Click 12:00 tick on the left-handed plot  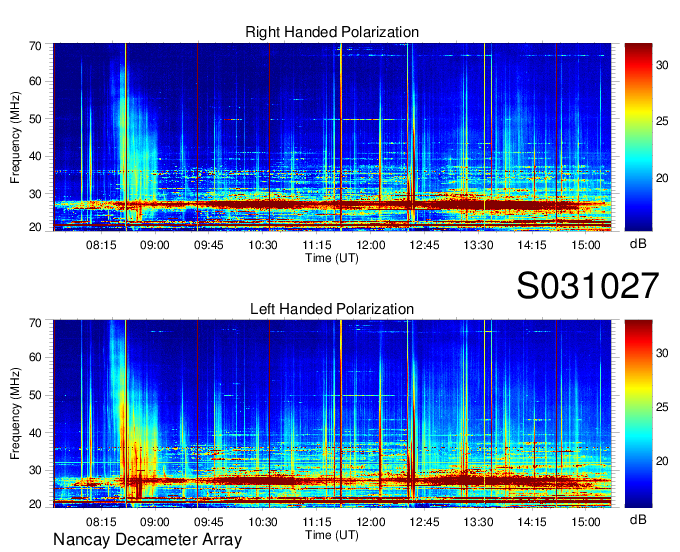point(371,522)
